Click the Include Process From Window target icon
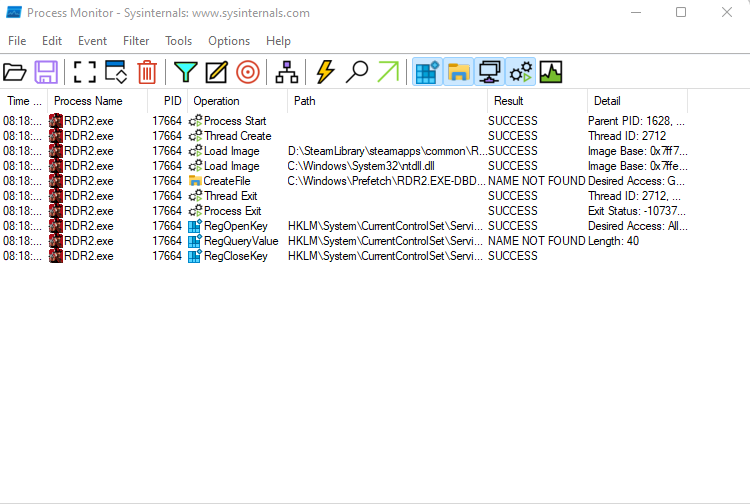This screenshot has width=750, height=504. point(248,72)
